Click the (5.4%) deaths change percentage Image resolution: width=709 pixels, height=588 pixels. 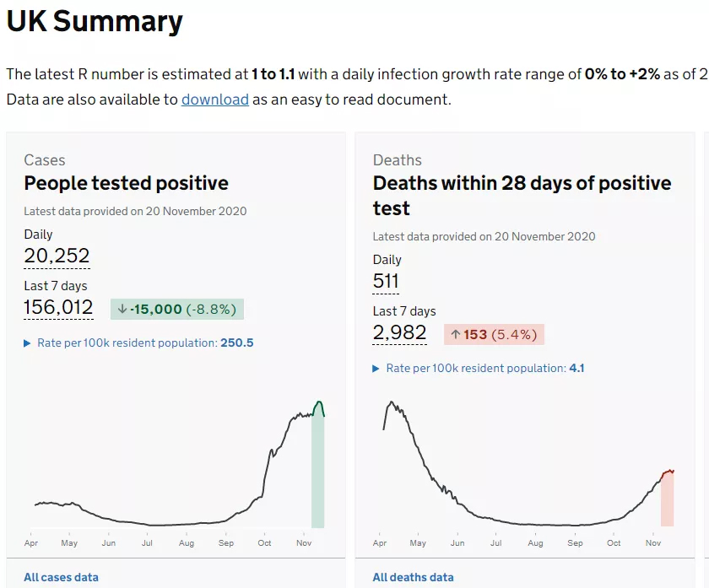point(514,334)
